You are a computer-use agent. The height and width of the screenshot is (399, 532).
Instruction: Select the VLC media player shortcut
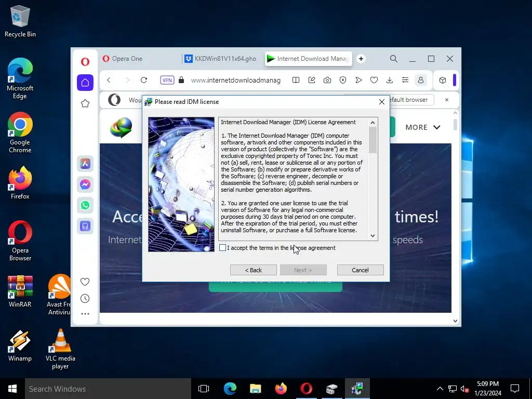[x=60, y=349]
